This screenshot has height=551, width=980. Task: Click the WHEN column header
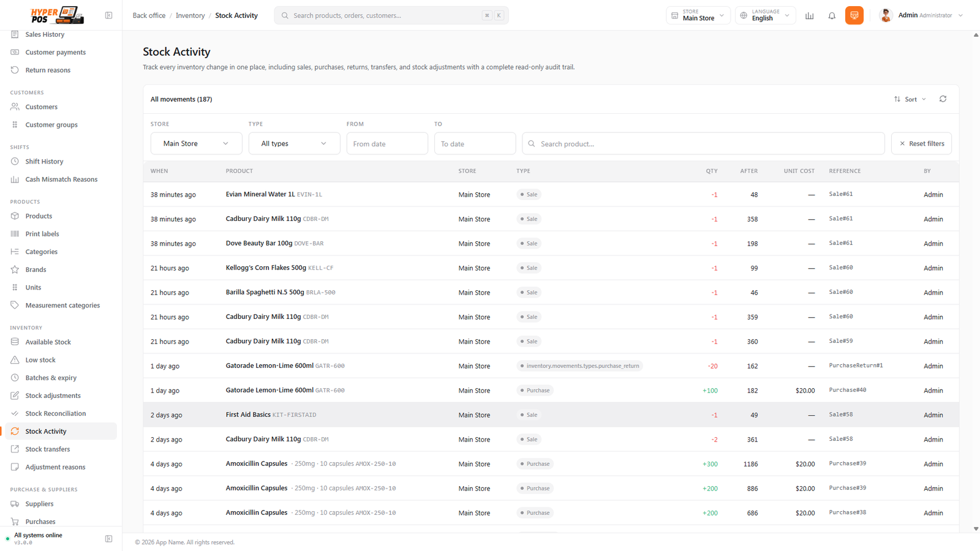pos(159,171)
